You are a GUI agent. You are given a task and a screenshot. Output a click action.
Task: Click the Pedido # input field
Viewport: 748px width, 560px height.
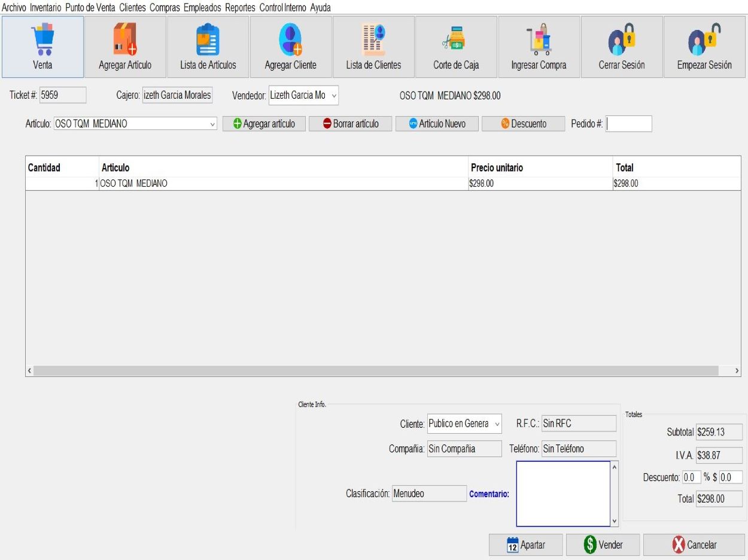click(628, 124)
